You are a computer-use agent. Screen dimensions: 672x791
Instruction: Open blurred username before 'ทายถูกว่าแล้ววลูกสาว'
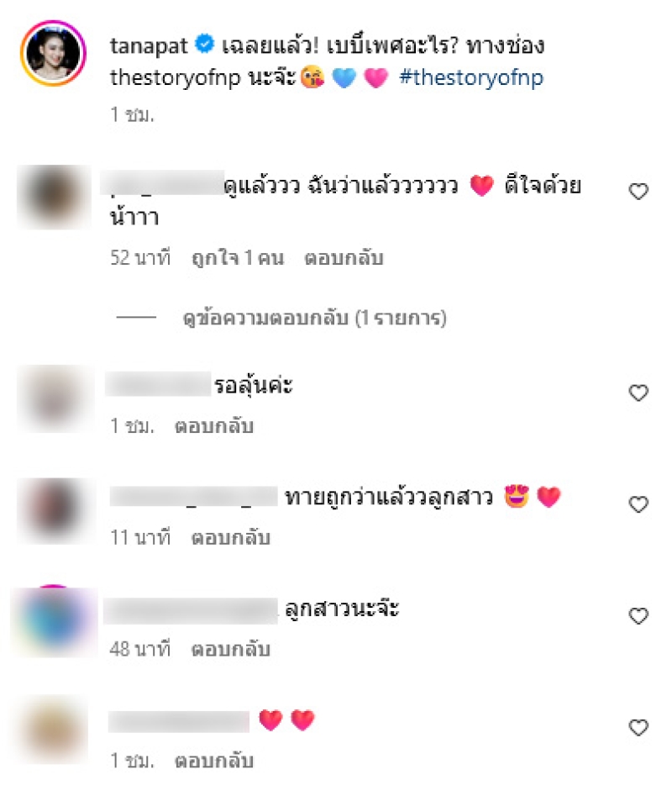point(193,497)
